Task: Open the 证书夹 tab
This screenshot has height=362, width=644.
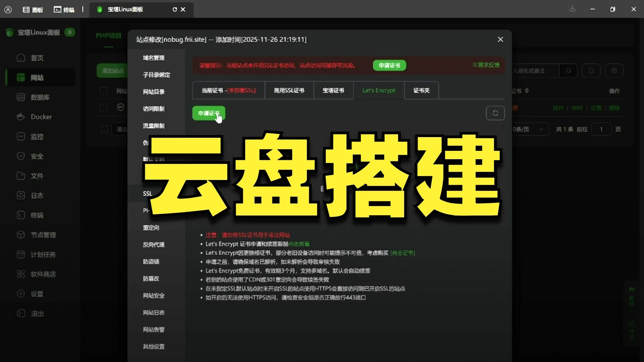Action: click(x=421, y=90)
